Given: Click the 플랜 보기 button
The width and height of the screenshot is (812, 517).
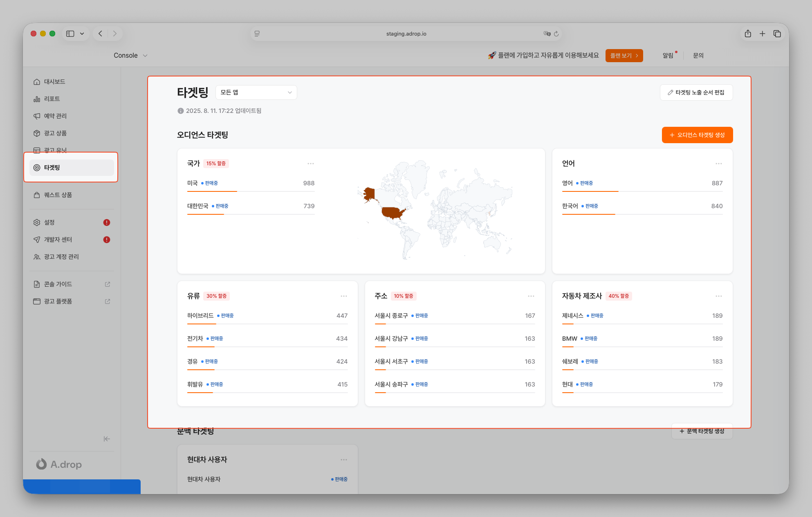Looking at the screenshot, I should tap(624, 56).
